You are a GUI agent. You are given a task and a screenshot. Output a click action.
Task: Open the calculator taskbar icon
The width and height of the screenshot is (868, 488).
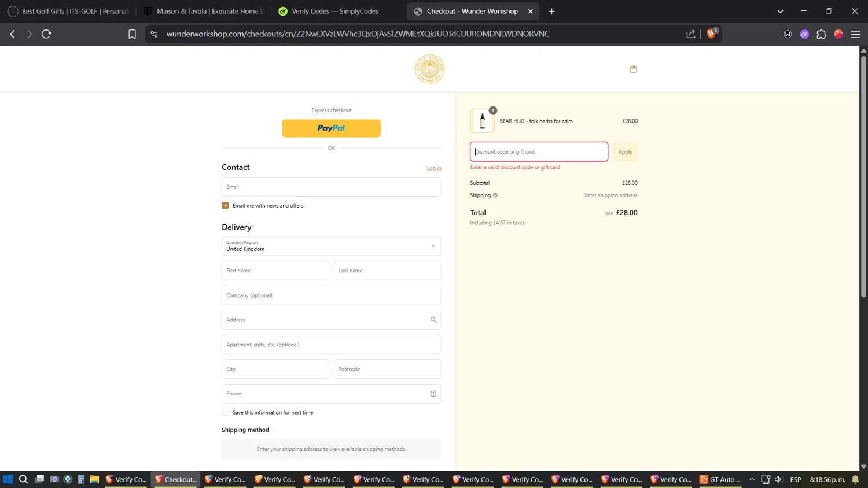[81, 479]
